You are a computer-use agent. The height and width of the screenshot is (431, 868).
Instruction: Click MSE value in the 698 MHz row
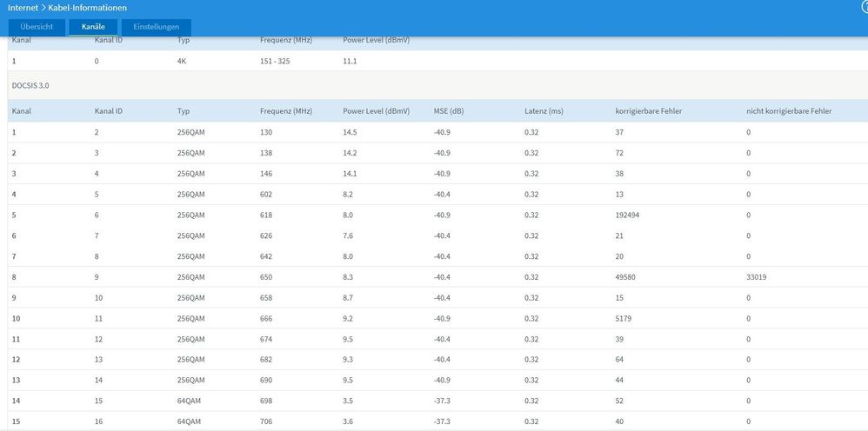[443, 401]
